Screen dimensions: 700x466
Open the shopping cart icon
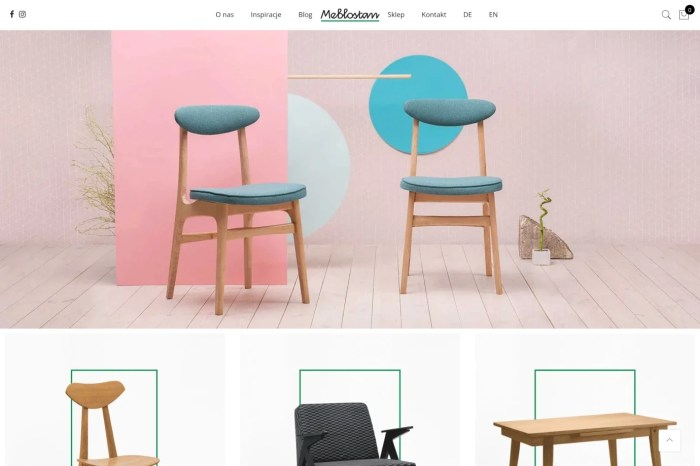pos(683,15)
